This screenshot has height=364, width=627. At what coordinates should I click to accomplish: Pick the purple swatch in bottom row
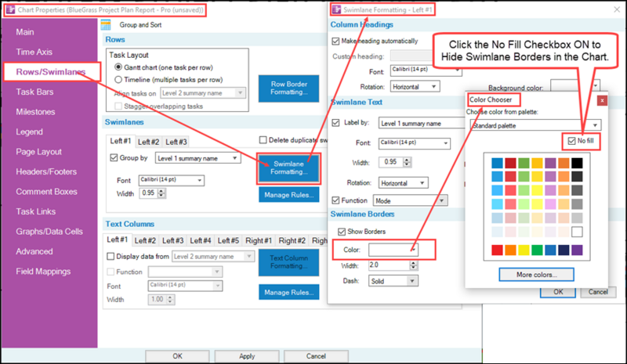(x=577, y=250)
